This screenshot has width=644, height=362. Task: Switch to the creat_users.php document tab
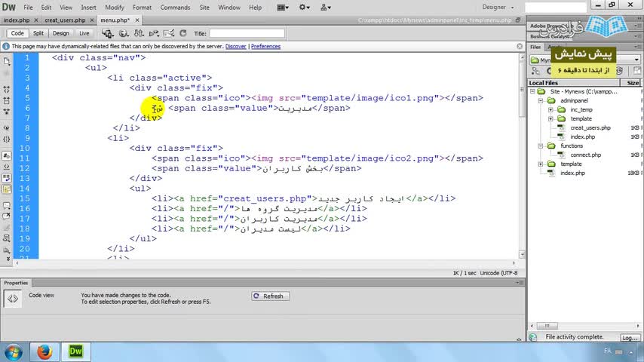pyautogui.click(x=65, y=20)
